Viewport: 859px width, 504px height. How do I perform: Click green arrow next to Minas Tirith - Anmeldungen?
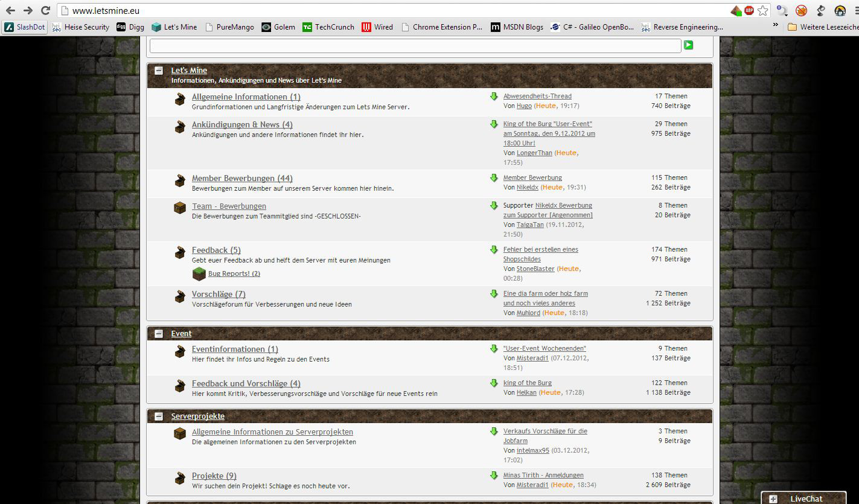tap(494, 476)
